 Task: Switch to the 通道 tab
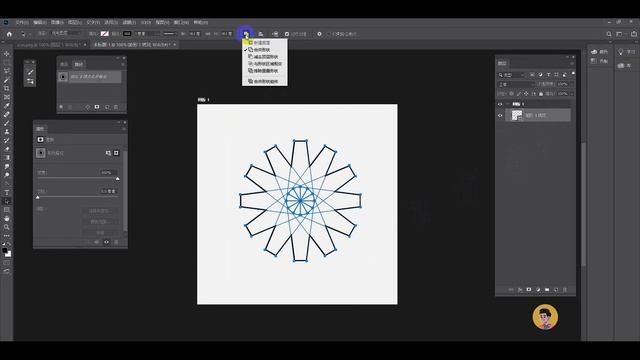pos(64,64)
